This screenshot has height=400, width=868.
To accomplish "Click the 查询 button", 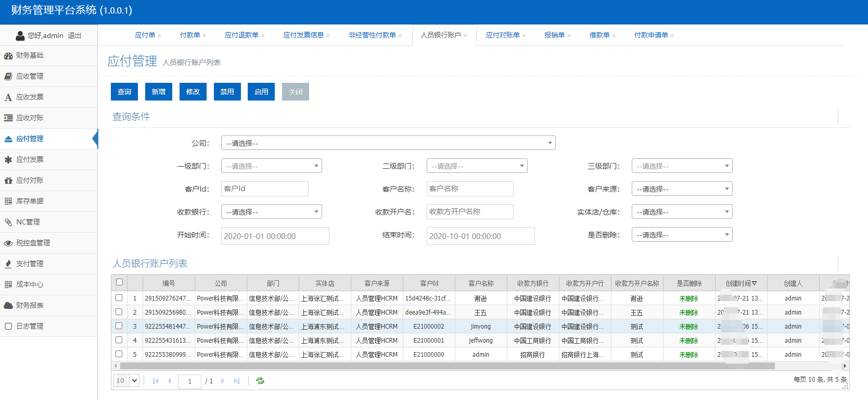I will (x=124, y=92).
